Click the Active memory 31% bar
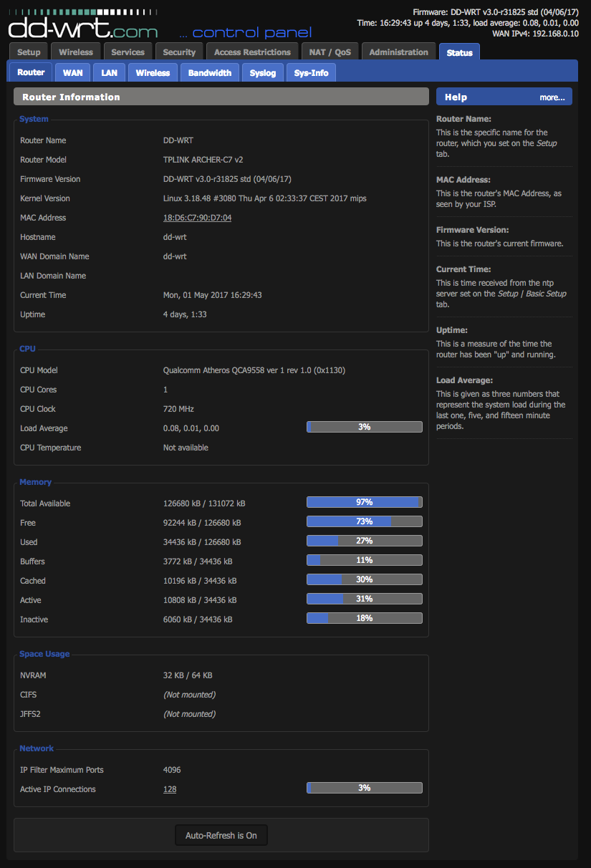591x868 pixels. [365, 599]
